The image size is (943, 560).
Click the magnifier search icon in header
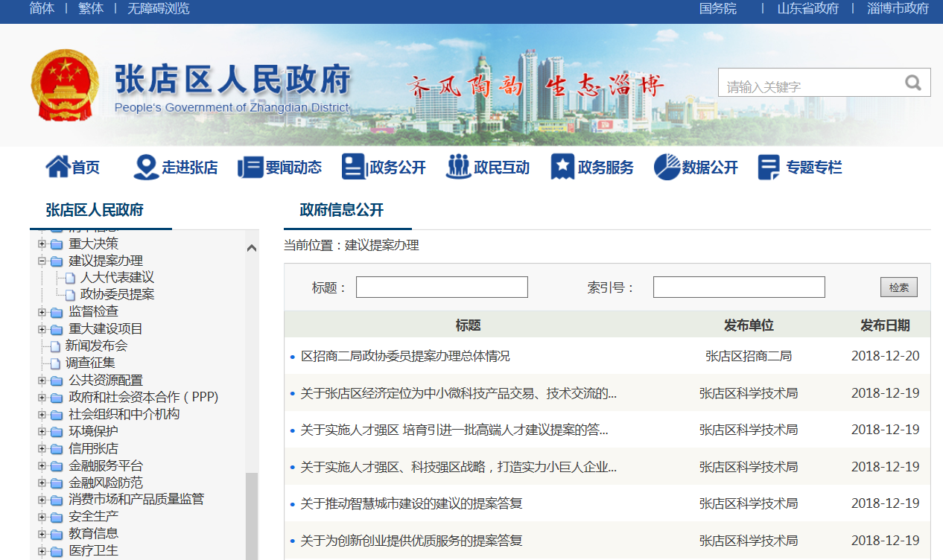[x=913, y=83]
